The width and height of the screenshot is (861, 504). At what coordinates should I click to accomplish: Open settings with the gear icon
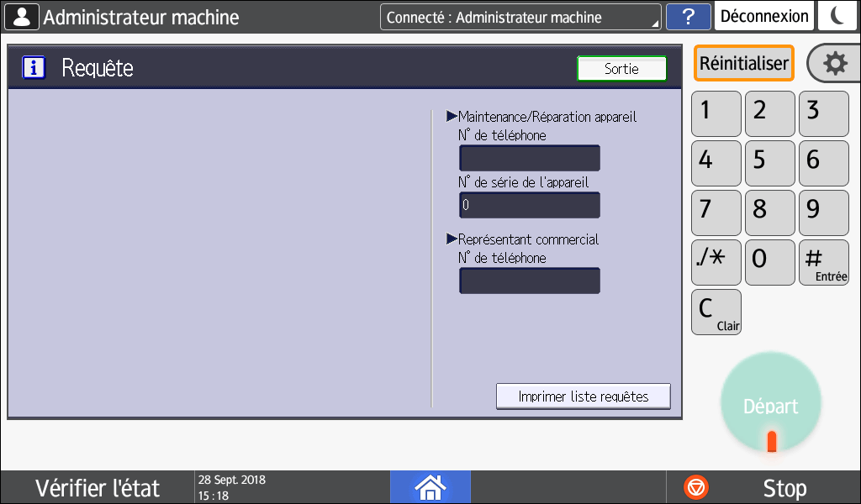(834, 64)
